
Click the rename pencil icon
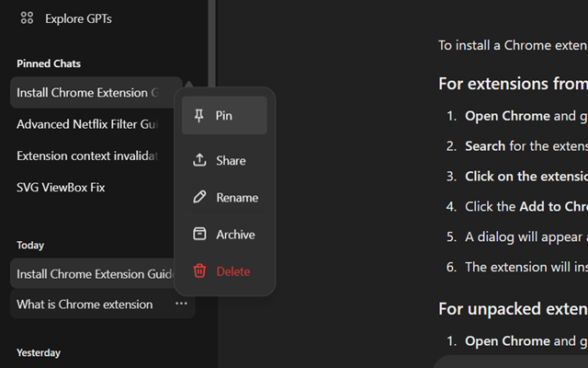[x=199, y=197]
